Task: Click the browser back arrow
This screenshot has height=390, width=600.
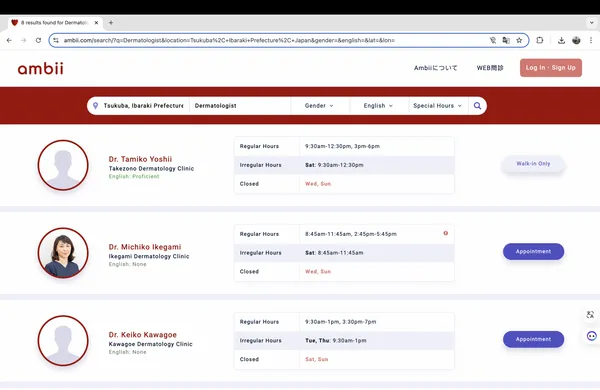Action: (9, 40)
